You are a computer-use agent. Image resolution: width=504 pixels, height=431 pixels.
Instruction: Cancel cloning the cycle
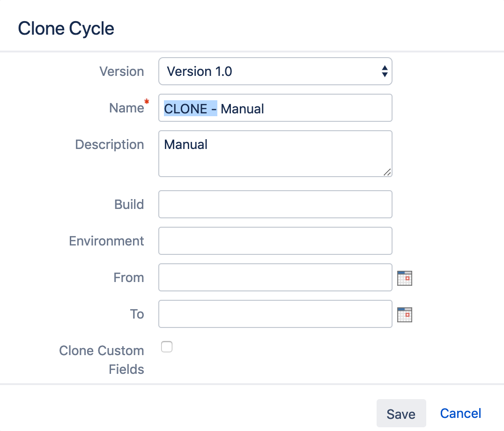point(460,413)
